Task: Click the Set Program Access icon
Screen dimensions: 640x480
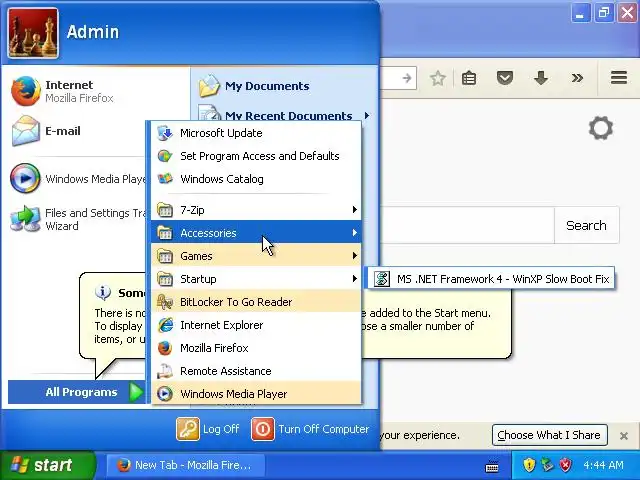Action: click(165, 156)
